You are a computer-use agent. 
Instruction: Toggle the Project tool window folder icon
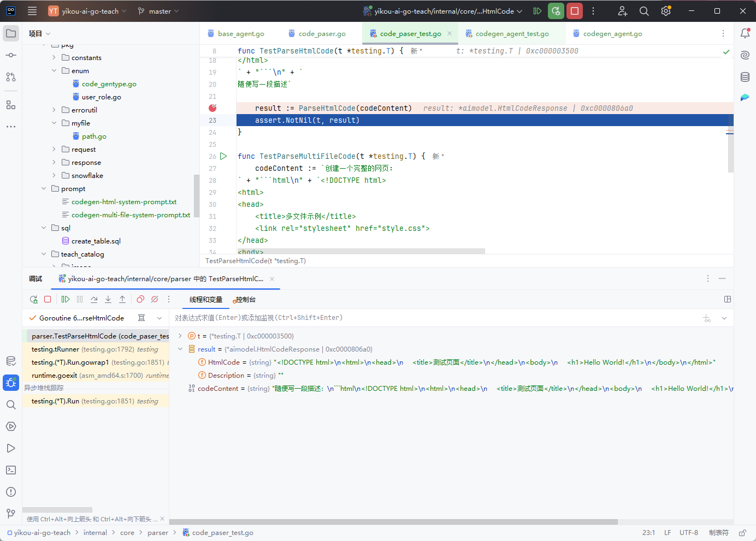11,33
